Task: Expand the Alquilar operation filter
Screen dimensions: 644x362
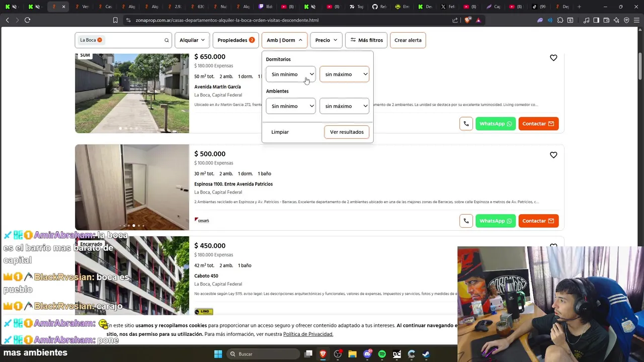Action: (192, 40)
